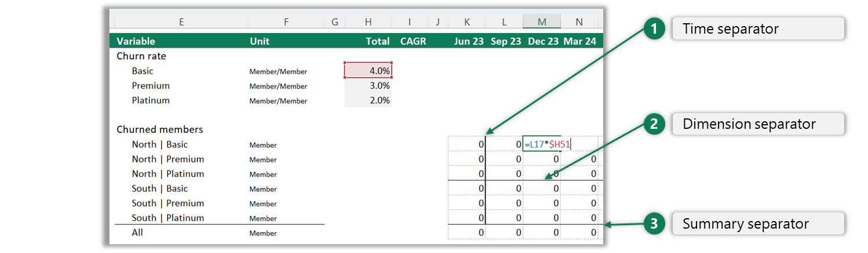This screenshot has width=868, height=253.
Task: Click the green number 3 callout circle
Action: point(654,224)
